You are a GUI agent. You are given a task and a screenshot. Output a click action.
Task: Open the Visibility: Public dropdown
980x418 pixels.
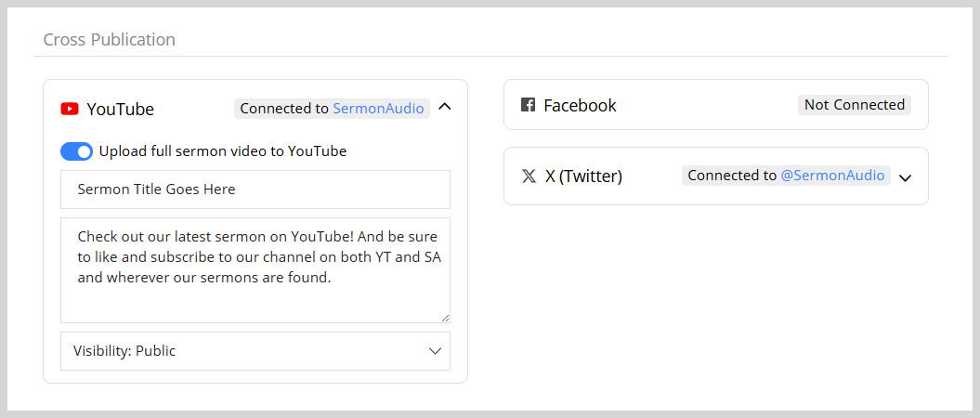tap(255, 350)
